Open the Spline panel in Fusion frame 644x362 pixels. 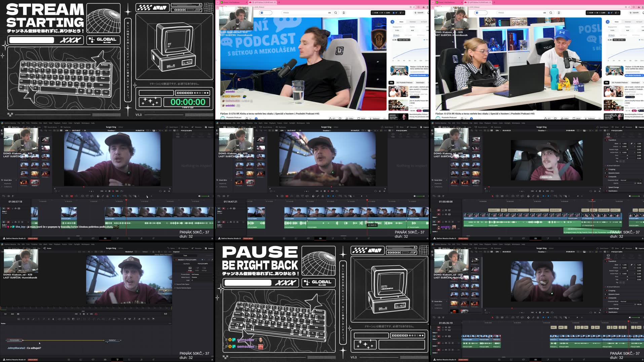[x=171, y=248]
